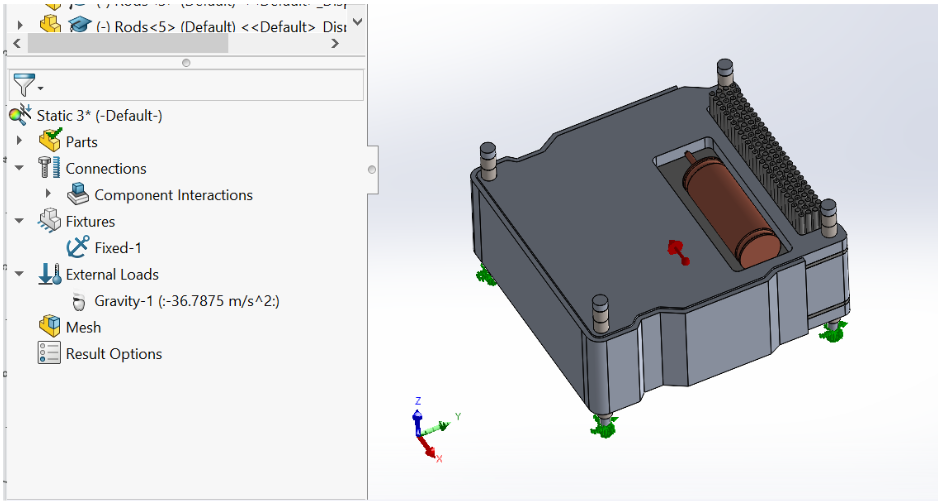Collapse the External Loads node
938x504 pixels.
(20, 274)
